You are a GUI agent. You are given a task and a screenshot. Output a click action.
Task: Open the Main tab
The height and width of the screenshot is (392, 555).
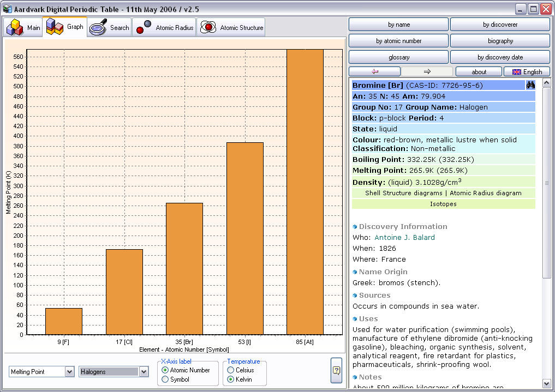(x=23, y=27)
